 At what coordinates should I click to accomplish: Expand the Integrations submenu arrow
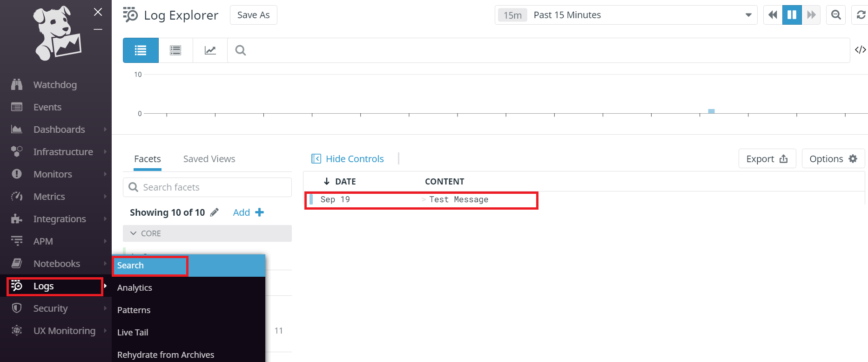[105, 219]
